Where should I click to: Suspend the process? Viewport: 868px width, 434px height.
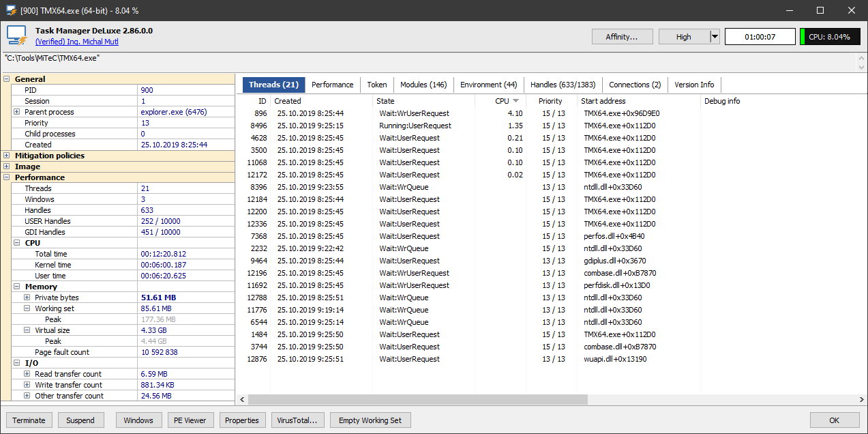click(x=80, y=420)
